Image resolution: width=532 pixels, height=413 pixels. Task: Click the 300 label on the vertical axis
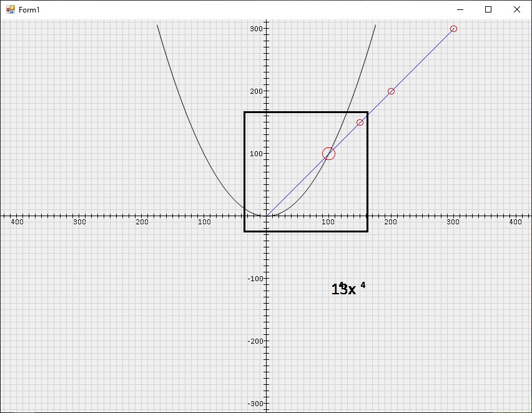click(x=255, y=27)
